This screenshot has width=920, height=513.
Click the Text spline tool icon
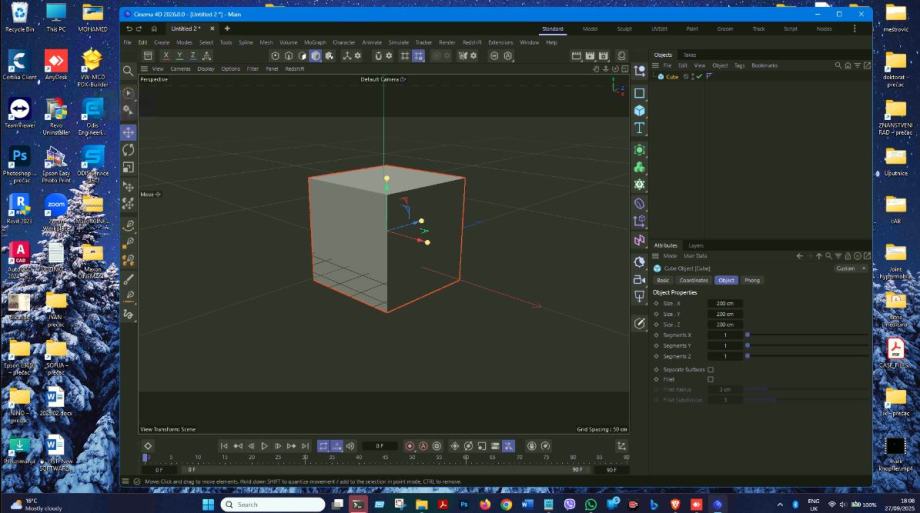pos(640,129)
